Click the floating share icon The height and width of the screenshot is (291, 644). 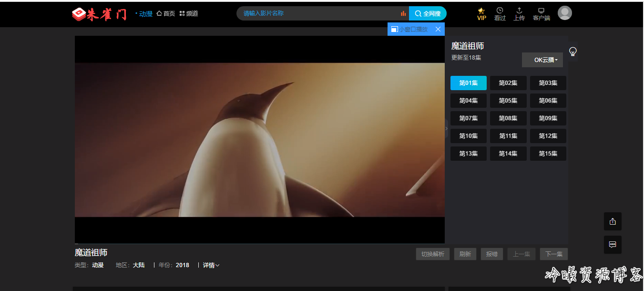click(x=613, y=221)
